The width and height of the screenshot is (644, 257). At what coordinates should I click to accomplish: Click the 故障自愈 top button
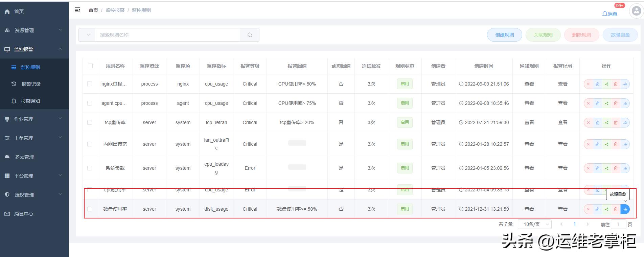[x=620, y=35]
